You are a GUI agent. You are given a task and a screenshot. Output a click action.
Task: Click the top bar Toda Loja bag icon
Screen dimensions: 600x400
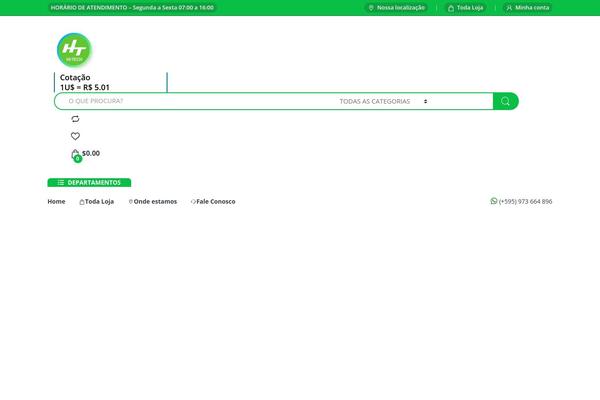(451, 8)
